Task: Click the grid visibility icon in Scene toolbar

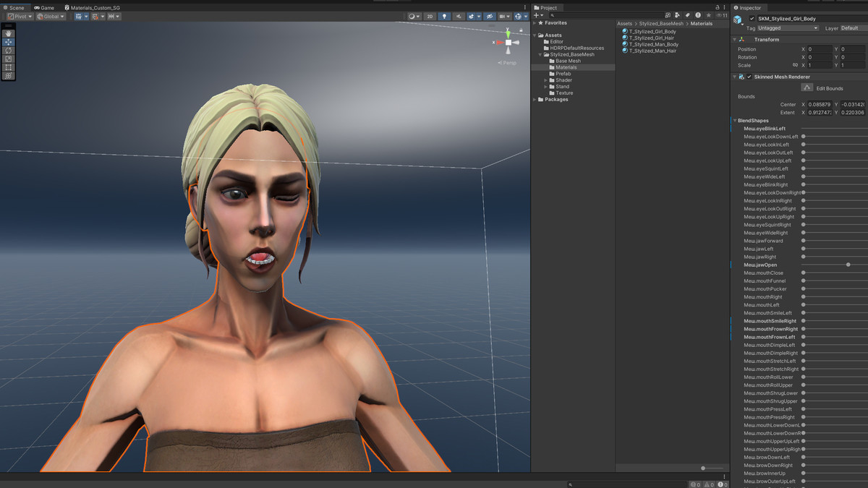Action: [x=79, y=16]
